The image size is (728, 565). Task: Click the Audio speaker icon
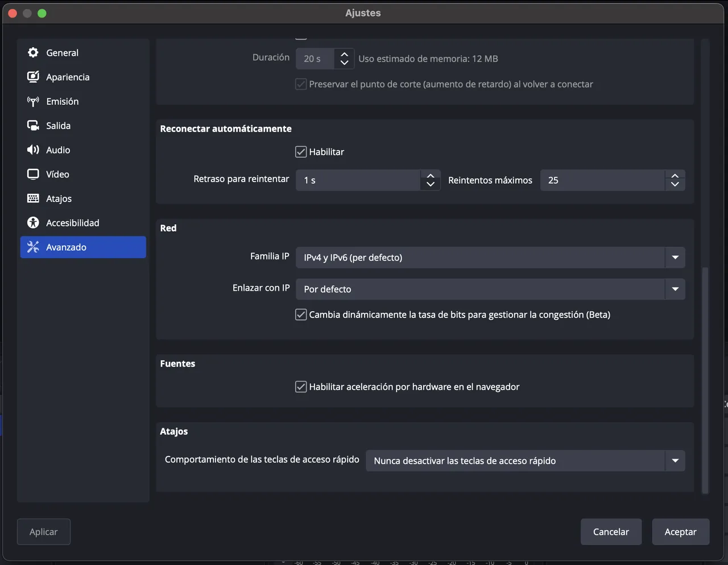(x=33, y=150)
